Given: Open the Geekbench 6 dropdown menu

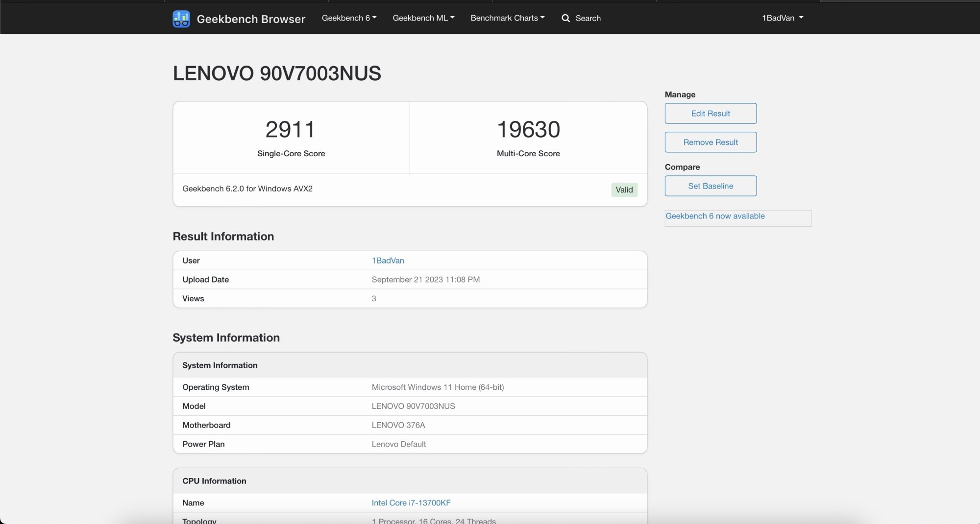Looking at the screenshot, I should tap(349, 18).
